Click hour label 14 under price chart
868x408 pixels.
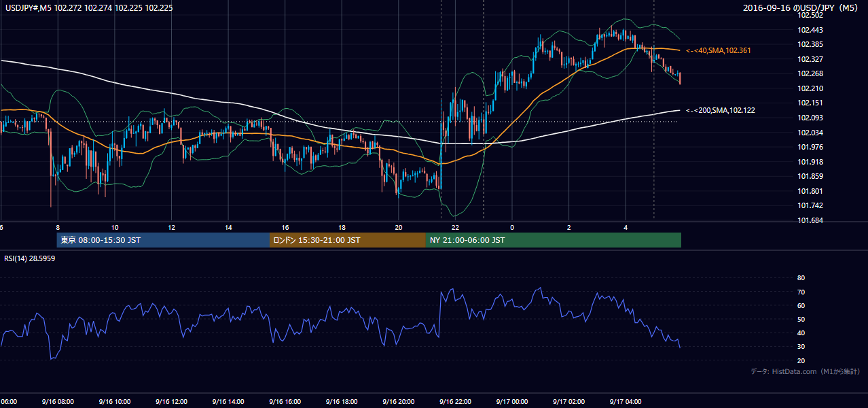coord(228,227)
